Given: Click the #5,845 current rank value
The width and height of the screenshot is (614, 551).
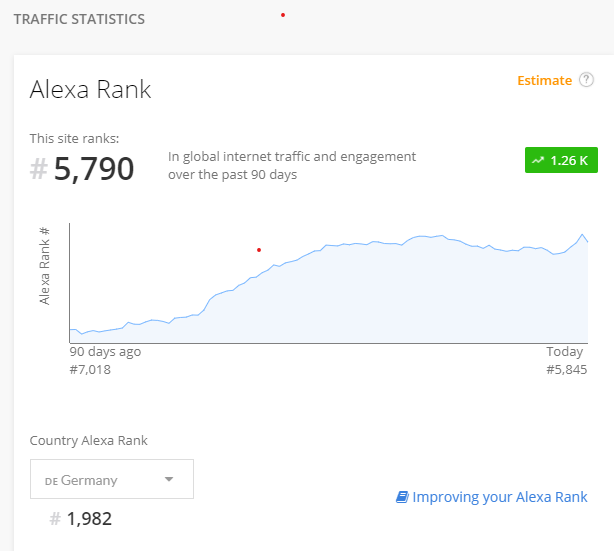Looking at the screenshot, I should [566, 370].
